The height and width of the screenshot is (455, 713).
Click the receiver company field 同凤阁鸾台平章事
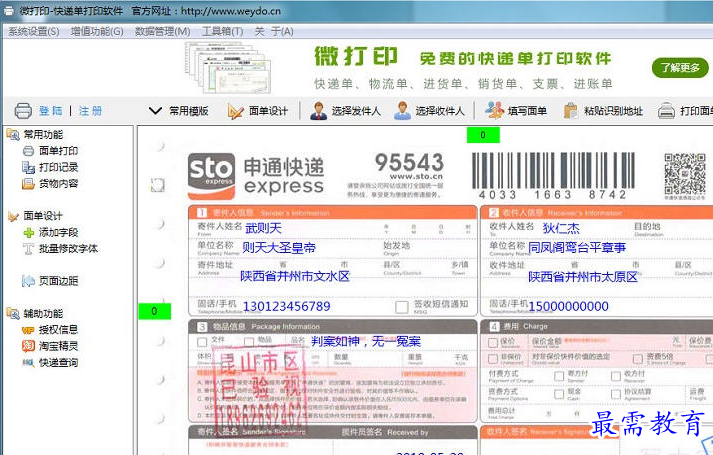pyautogui.click(x=577, y=248)
